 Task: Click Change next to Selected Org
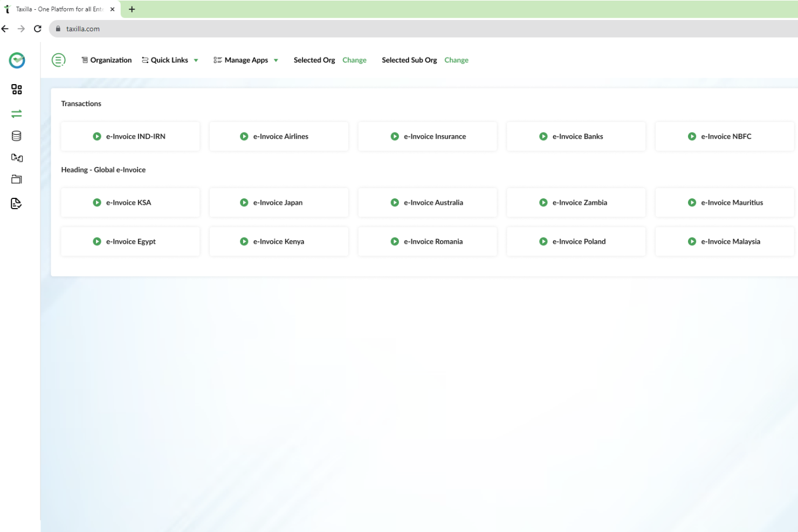(x=354, y=60)
